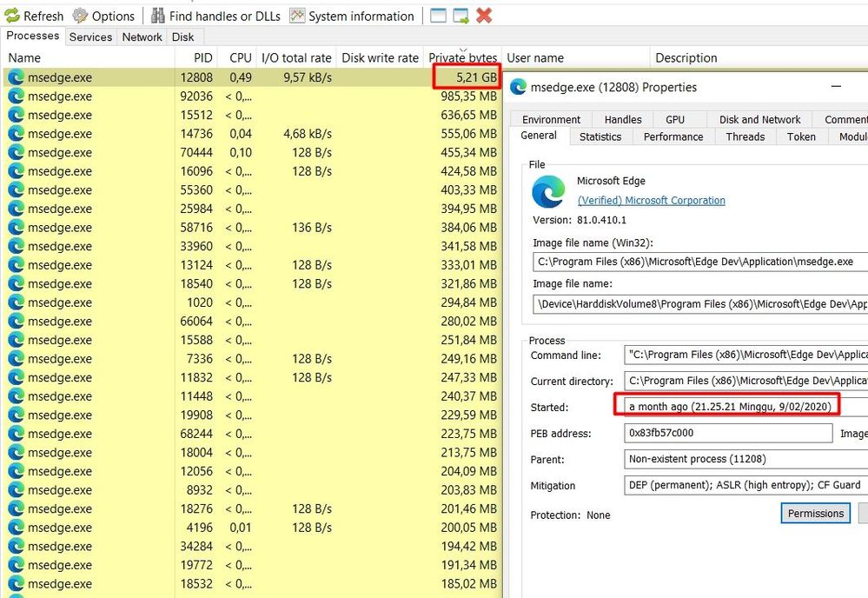Click Edge icon of PID 18532 row
868x598 pixels.
click(17, 584)
